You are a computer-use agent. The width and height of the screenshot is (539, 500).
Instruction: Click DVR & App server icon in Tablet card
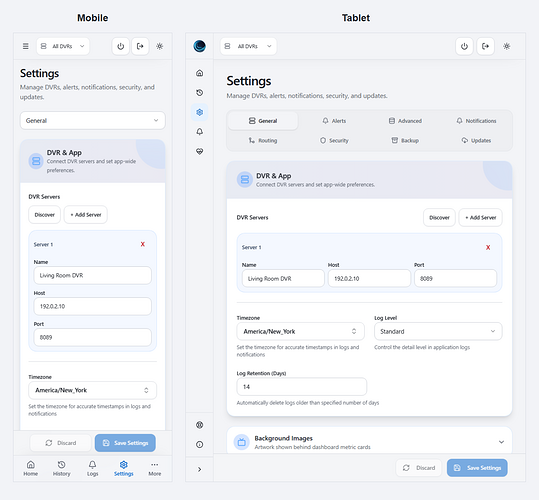pos(245,179)
